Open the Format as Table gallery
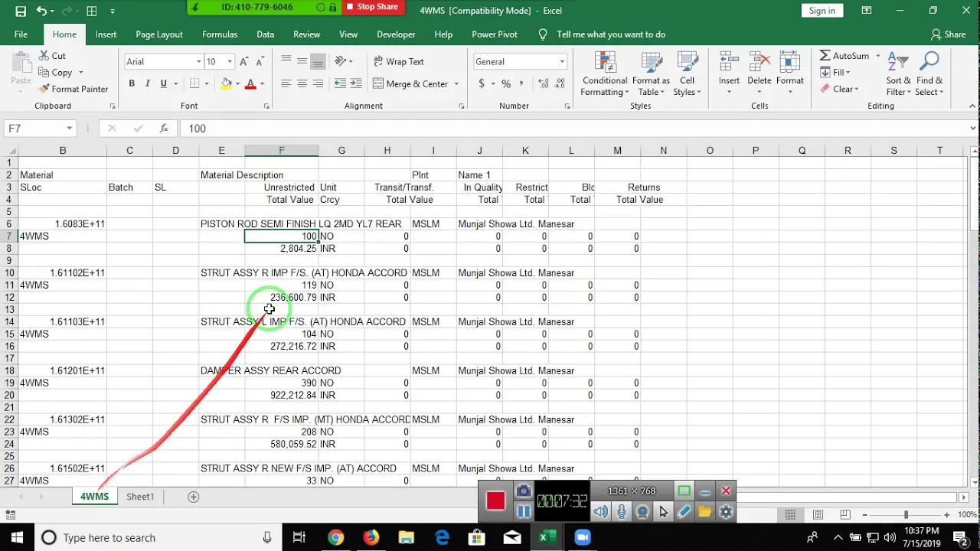The height and width of the screenshot is (551, 980). click(652, 75)
